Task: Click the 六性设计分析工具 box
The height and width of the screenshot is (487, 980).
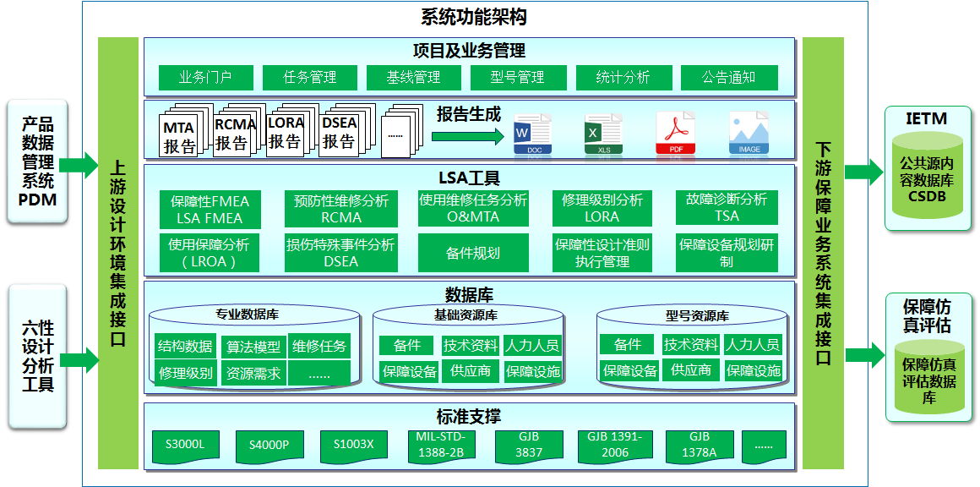Action: (x=37, y=356)
